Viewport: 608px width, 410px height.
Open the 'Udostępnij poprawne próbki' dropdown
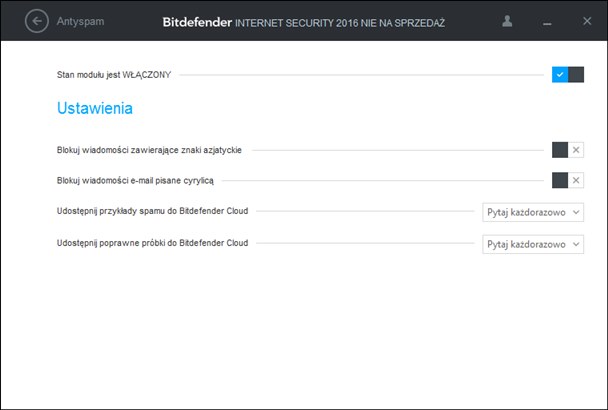[x=533, y=244]
